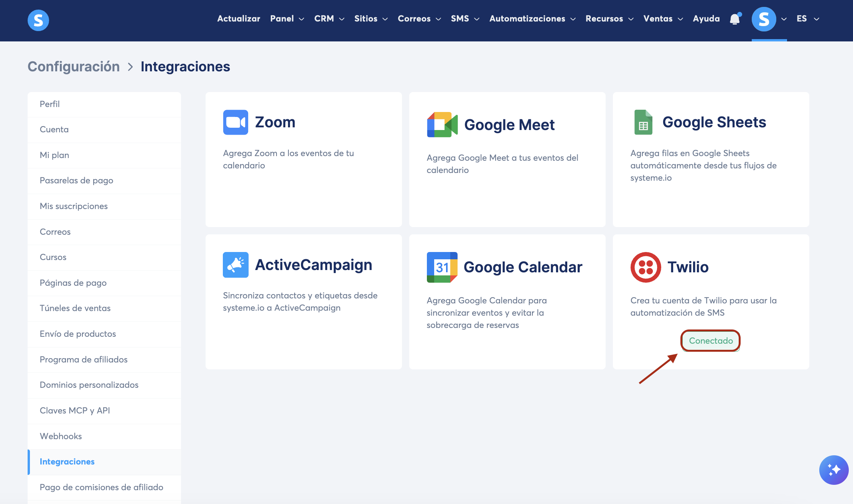
Task: Click 'Agrega Zoom a los eventos' description
Action: [x=288, y=159]
